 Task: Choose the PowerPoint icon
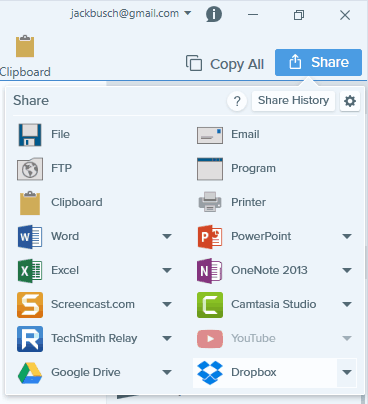tap(210, 237)
